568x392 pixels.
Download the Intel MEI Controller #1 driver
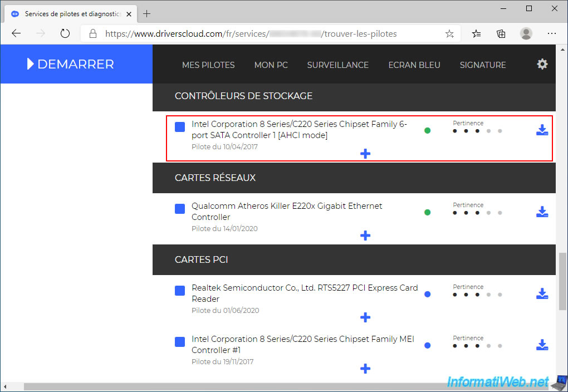point(542,345)
